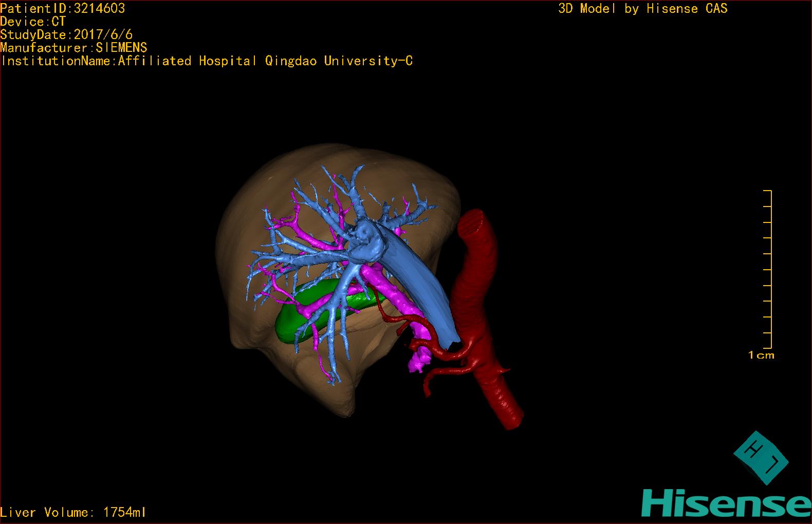The height and width of the screenshot is (524, 812).
Task: Click the StudyDate:2017/6/6 text
Action: (66, 34)
